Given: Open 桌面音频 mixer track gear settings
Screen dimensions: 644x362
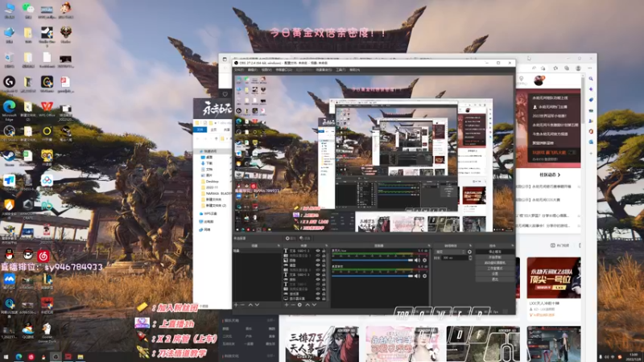Looking at the screenshot, I should (x=425, y=276).
